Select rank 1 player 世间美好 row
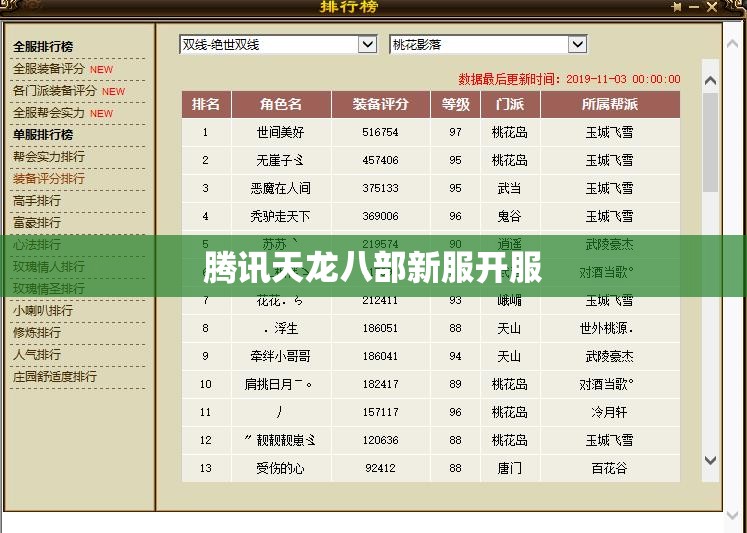The image size is (747, 533). click(x=280, y=132)
